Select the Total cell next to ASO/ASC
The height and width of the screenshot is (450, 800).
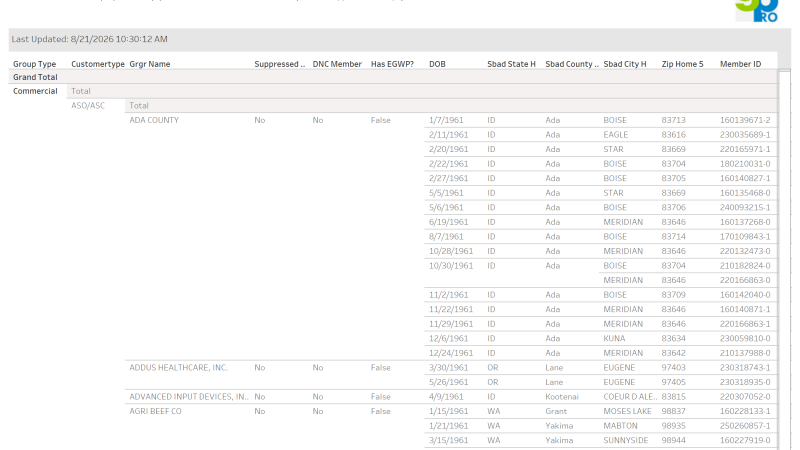pos(139,106)
